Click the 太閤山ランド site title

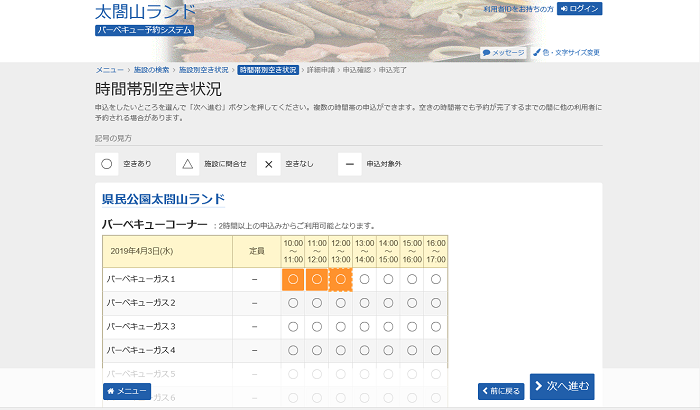[x=145, y=12]
